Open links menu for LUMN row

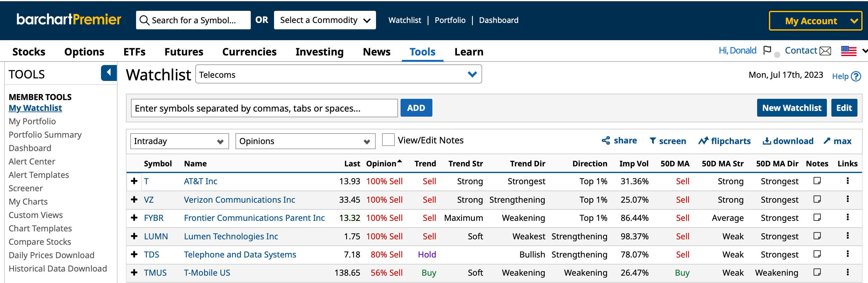pos(847,236)
